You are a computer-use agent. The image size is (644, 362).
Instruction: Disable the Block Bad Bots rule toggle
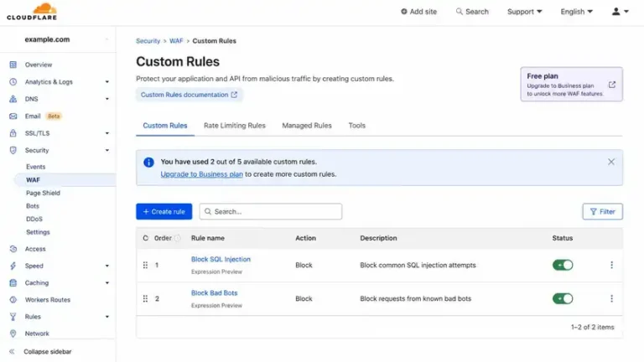[563, 298]
